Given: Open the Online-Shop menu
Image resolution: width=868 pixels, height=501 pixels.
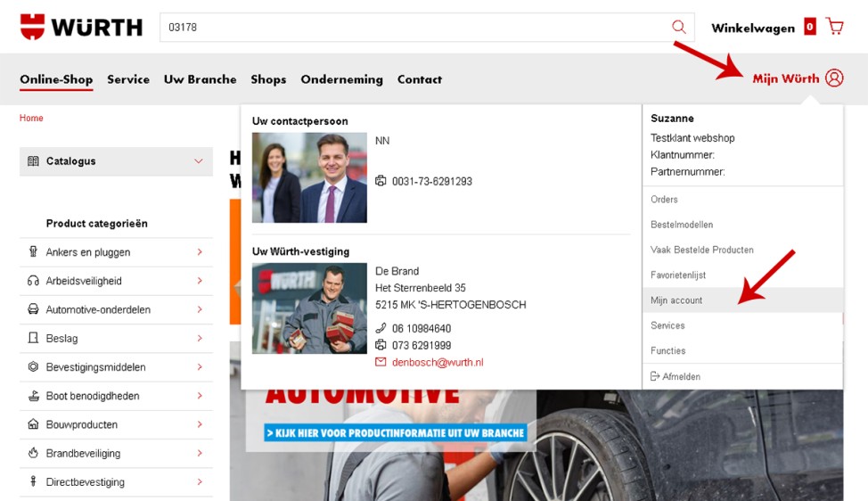Looking at the screenshot, I should 56,79.
